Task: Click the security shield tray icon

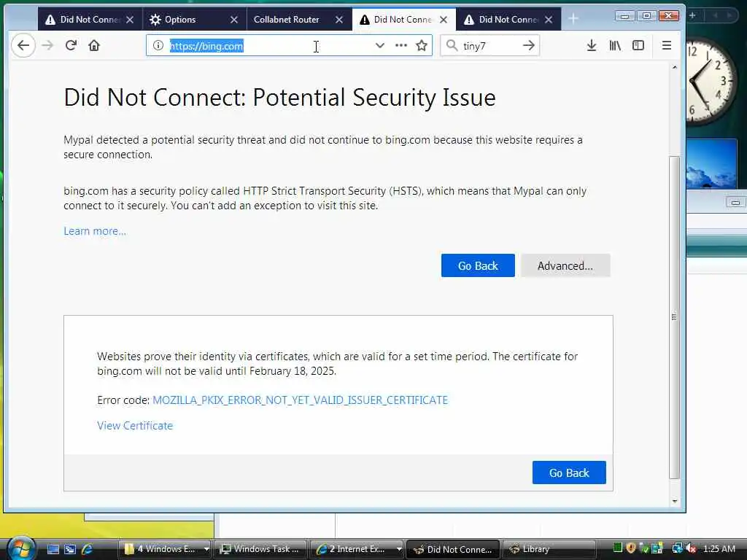Action: tap(631, 548)
